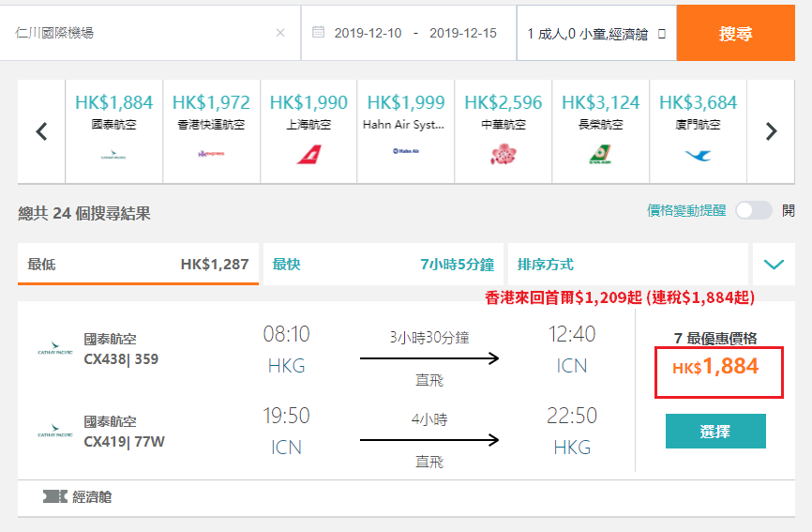Viewport: 812px width, 532px height.
Task: Click the 經濟艙 cabin label
Action: tap(92, 497)
